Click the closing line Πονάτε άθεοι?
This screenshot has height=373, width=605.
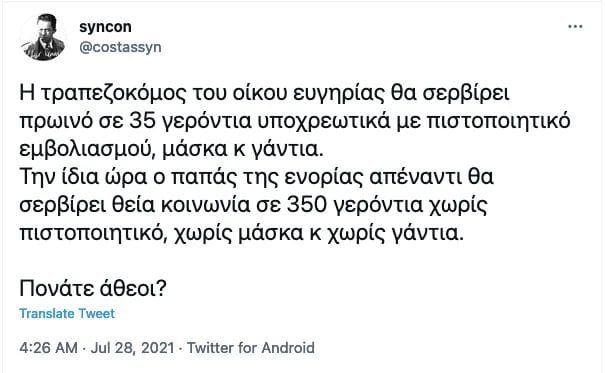tap(93, 288)
